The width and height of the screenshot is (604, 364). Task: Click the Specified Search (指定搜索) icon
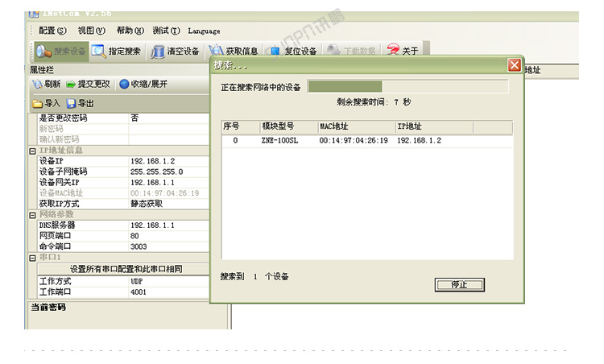tap(98, 51)
